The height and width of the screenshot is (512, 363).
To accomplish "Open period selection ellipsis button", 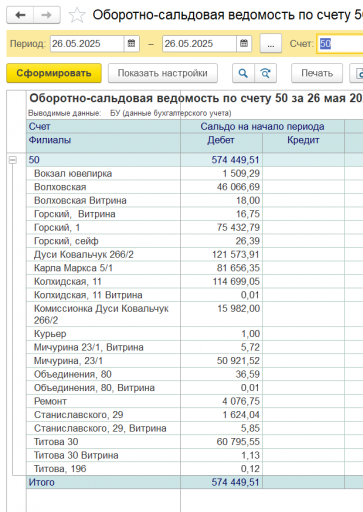I will click(271, 43).
